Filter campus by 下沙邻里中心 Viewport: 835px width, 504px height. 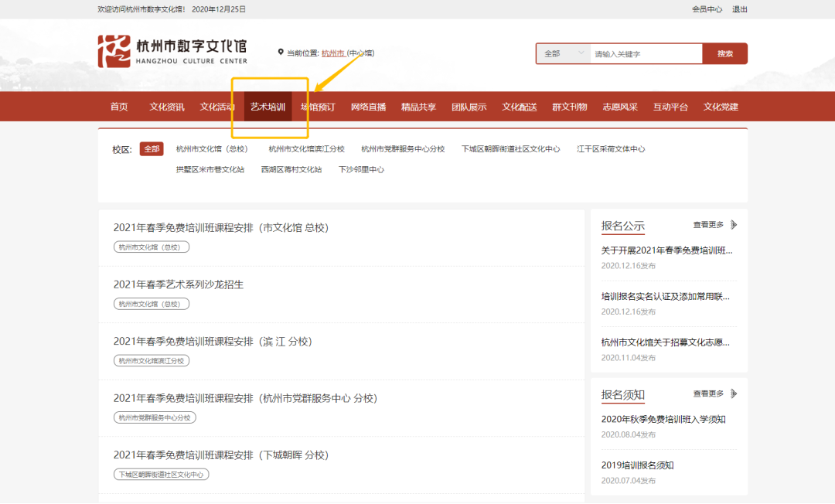click(x=361, y=169)
